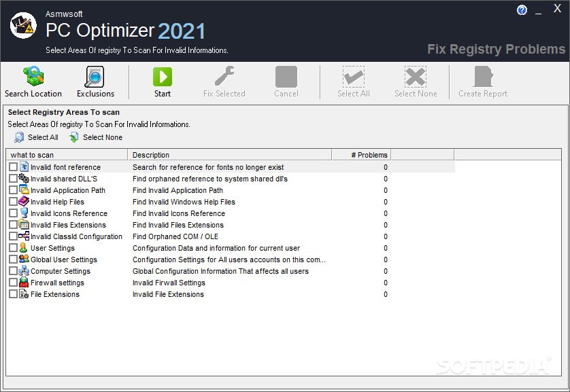570x392 pixels.
Task: Click the Invalid Help Files book icon
Action: click(24, 202)
